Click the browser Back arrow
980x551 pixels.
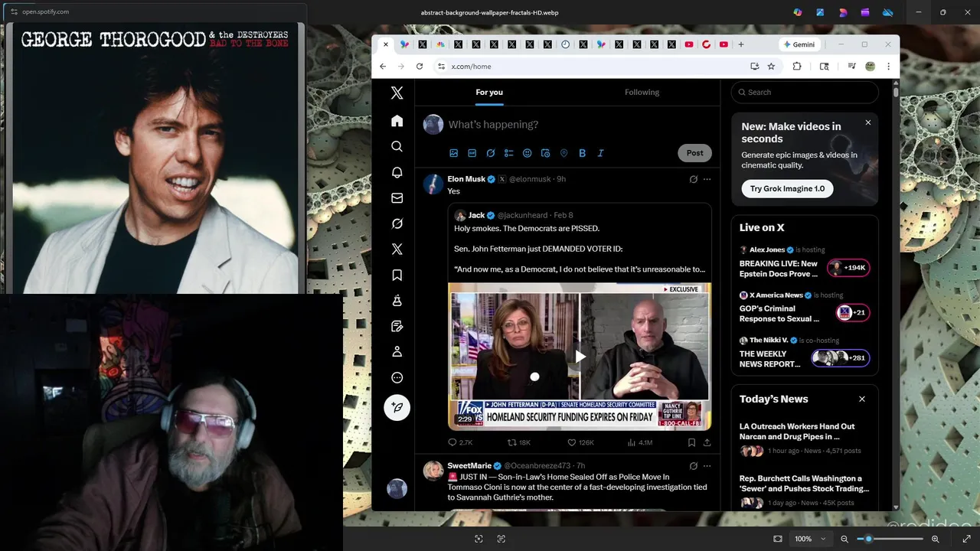[383, 67]
